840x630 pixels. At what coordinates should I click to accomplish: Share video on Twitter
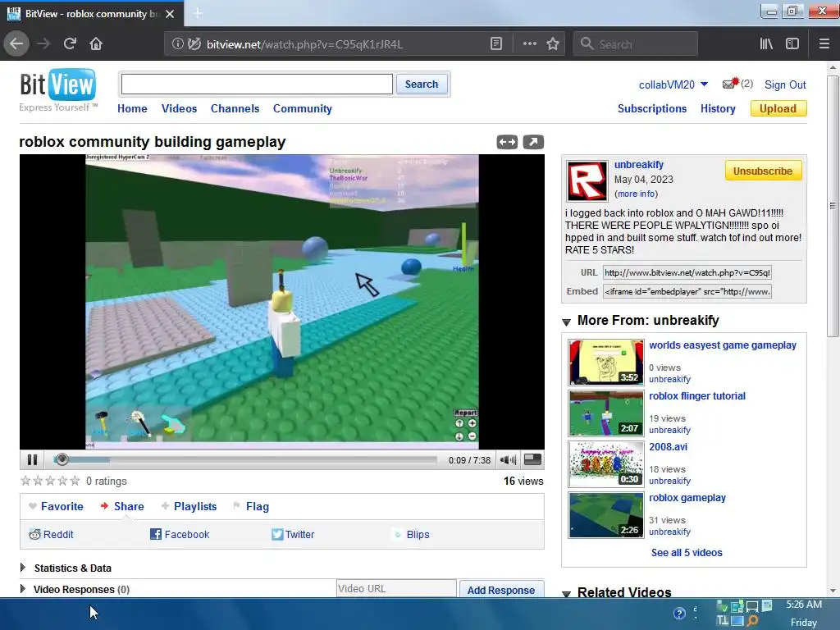pos(293,534)
